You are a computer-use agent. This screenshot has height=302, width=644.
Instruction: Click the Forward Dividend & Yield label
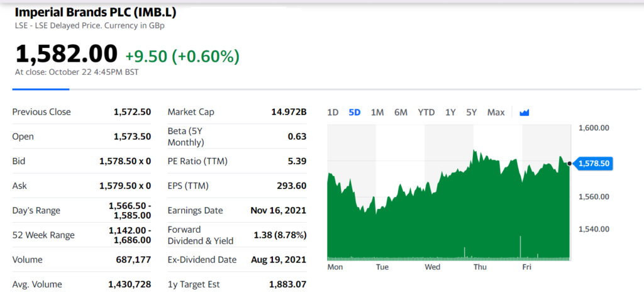coord(201,235)
